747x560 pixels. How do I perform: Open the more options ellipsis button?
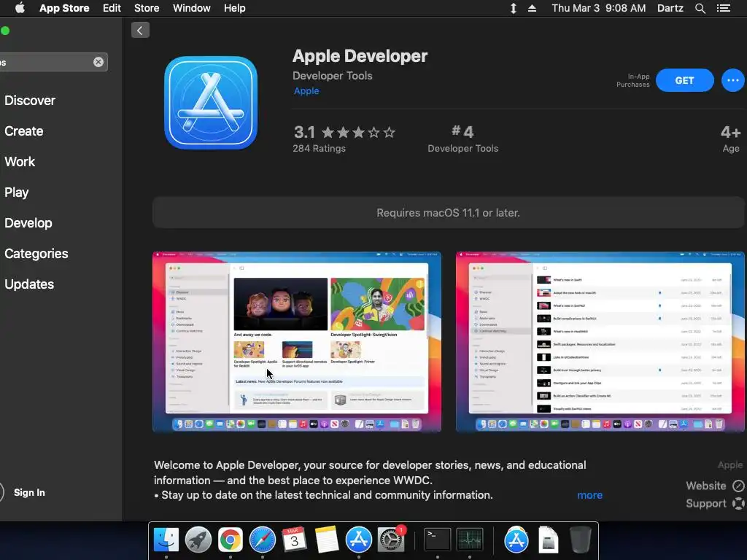click(x=732, y=80)
